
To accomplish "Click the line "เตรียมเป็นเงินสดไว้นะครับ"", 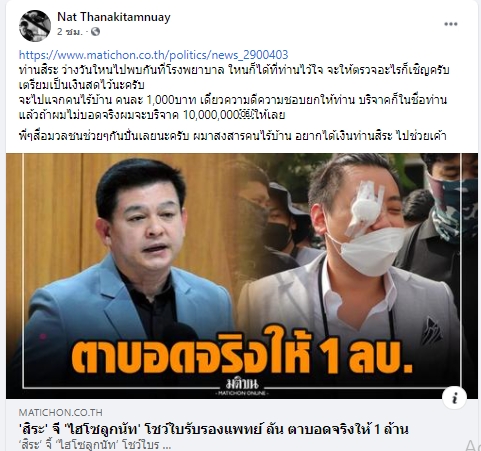I will coord(82,85).
